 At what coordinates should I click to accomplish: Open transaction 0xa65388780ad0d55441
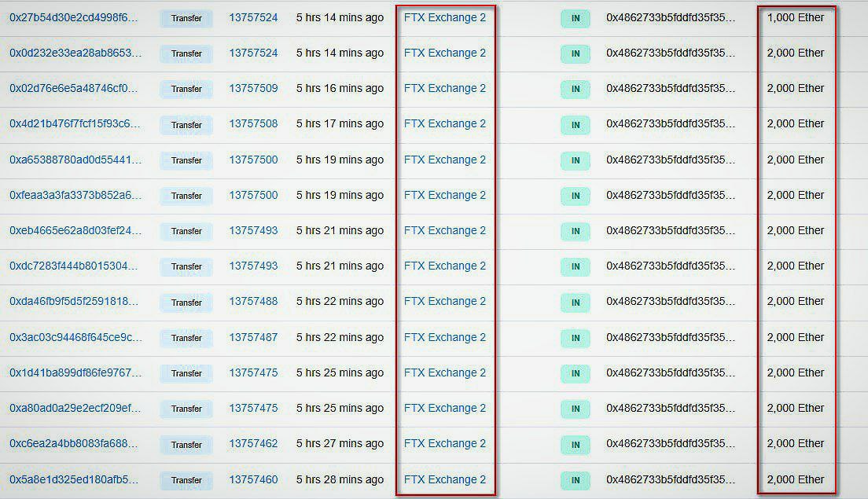tap(75, 160)
